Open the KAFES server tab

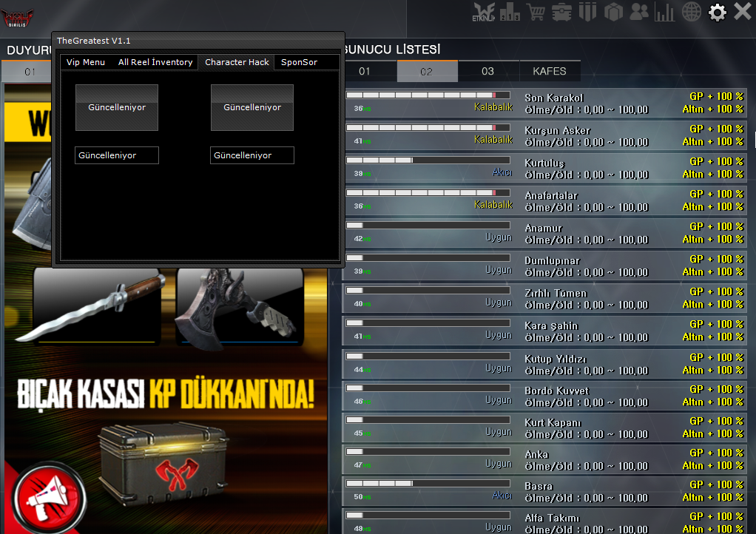(550, 71)
